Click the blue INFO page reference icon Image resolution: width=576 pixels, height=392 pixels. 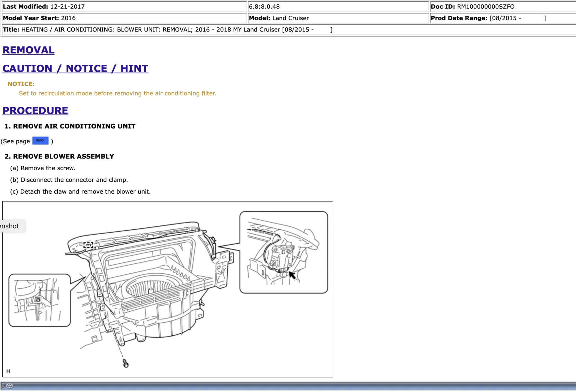tap(40, 141)
